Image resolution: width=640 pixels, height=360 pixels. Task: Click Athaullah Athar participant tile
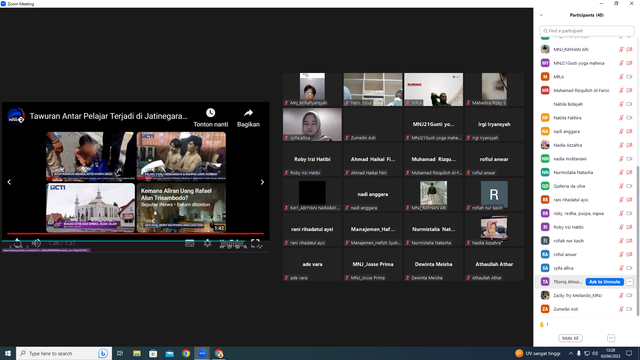point(494,264)
